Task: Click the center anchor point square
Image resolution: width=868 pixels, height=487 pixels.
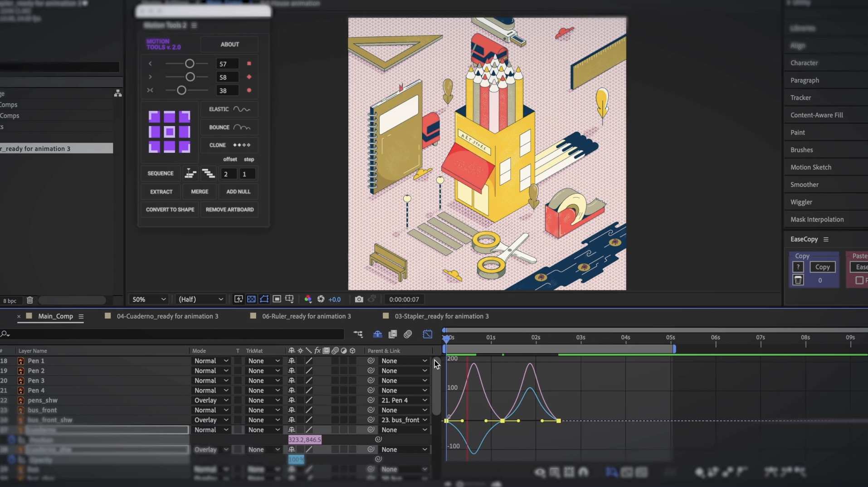Action: point(169,132)
